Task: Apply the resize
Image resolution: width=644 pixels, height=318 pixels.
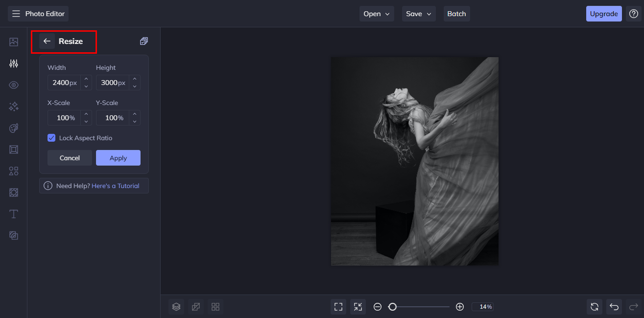Action: pyautogui.click(x=118, y=158)
